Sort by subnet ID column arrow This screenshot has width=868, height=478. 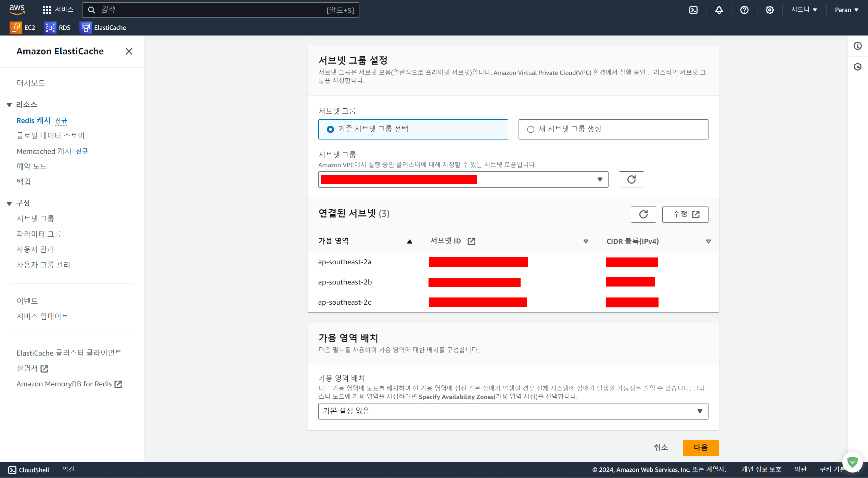point(586,242)
